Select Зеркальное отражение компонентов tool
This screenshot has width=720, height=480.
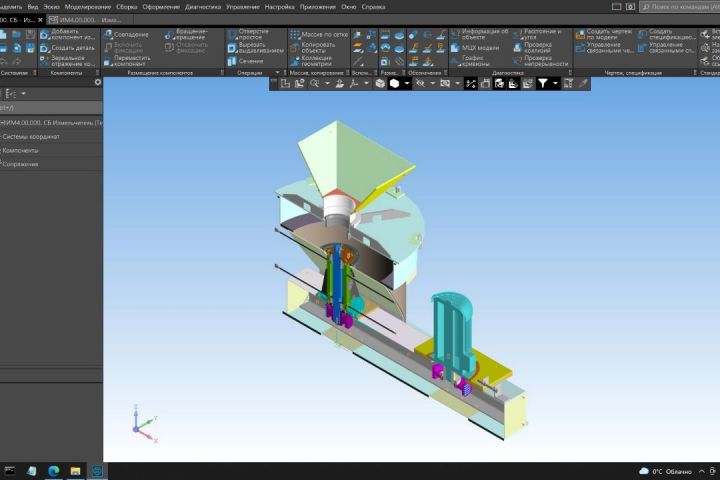point(67,61)
